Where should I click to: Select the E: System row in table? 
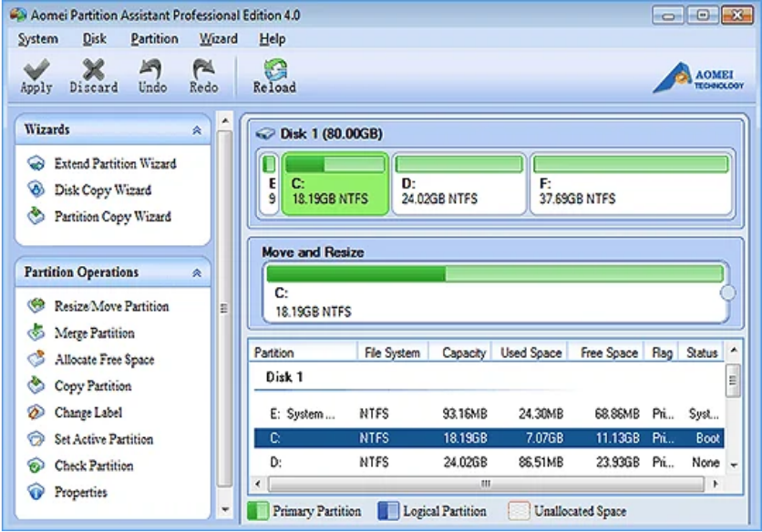[x=489, y=414]
